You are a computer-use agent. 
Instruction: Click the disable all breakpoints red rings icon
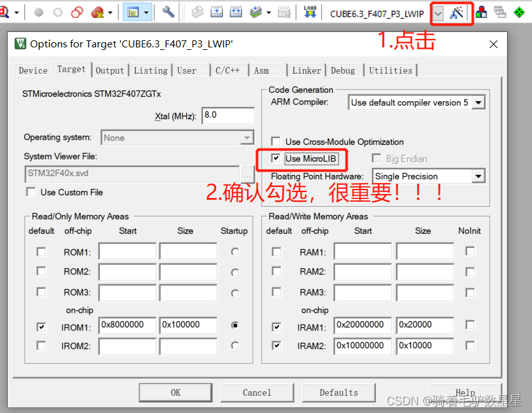coord(77,13)
